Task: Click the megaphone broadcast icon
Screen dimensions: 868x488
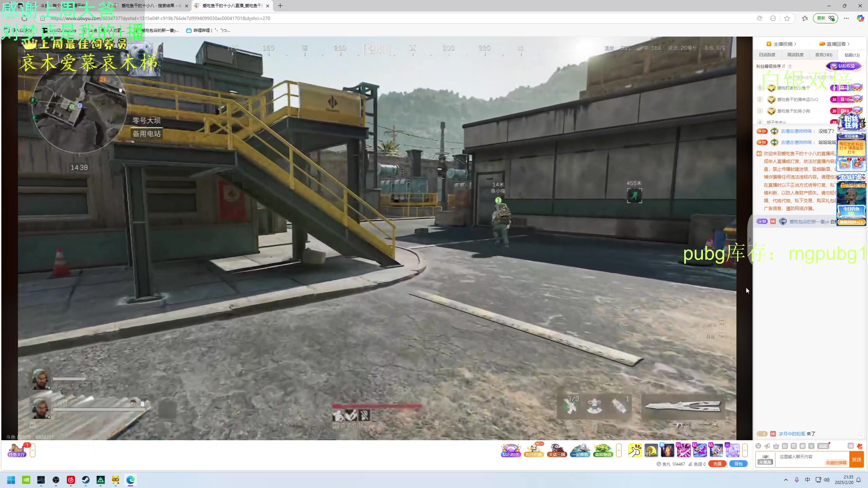Action: coord(767,446)
